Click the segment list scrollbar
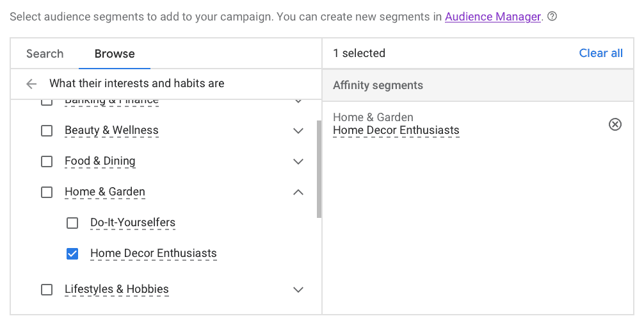 tap(319, 169)
